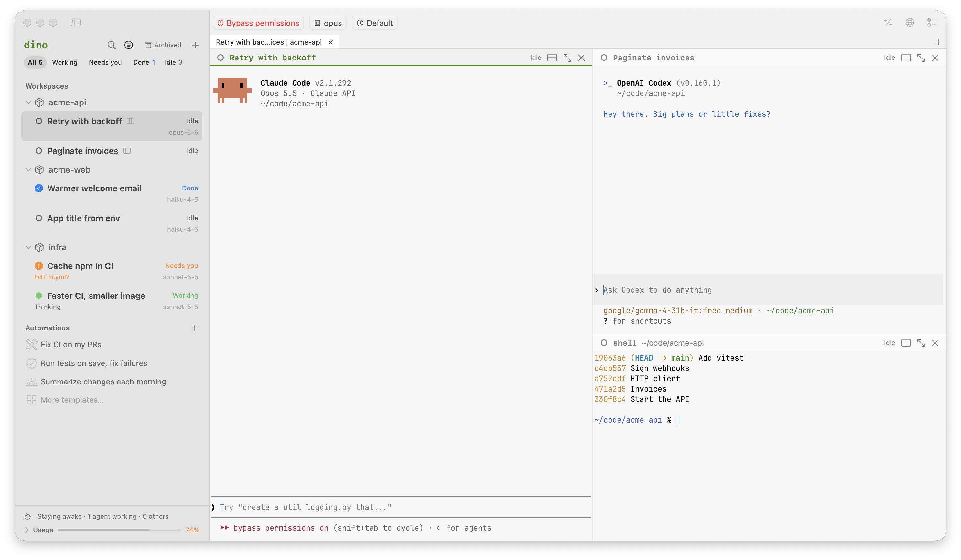Add a new session with plus icon beside Archived

(195, 45)
